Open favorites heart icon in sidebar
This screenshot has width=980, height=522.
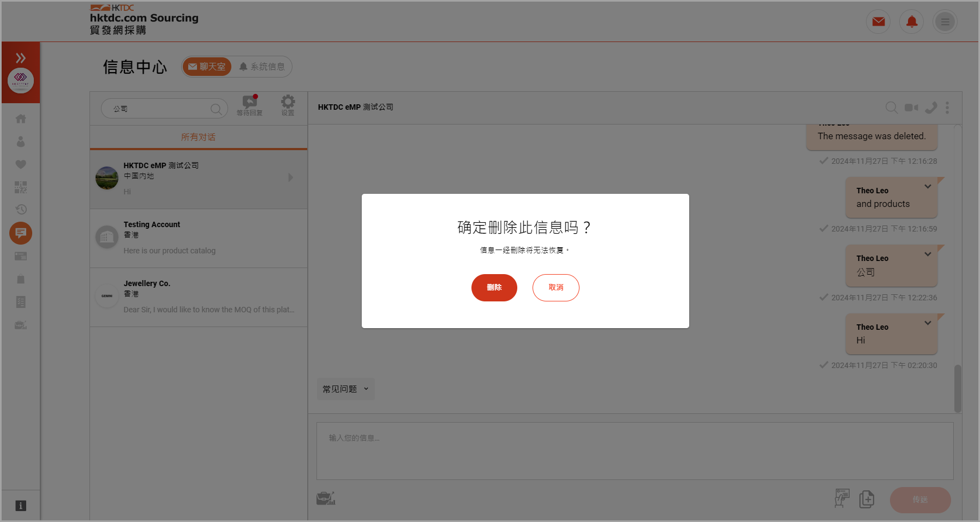21,164
